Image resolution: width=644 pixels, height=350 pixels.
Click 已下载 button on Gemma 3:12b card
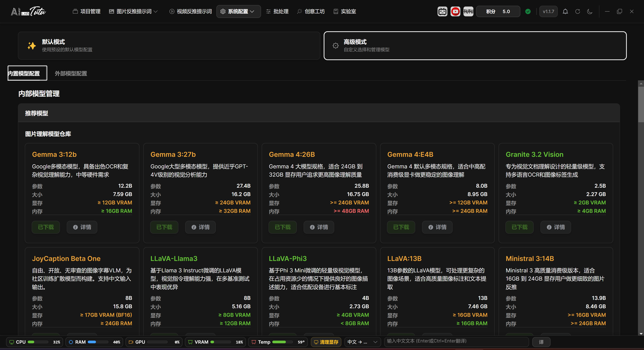pyautogui.click(x=46, y=227)
